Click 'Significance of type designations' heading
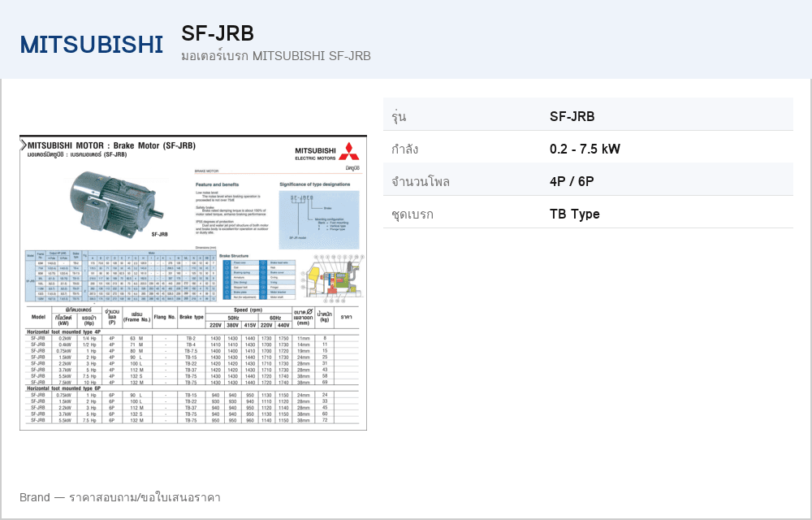812x520 pixels. pos(315,184)
